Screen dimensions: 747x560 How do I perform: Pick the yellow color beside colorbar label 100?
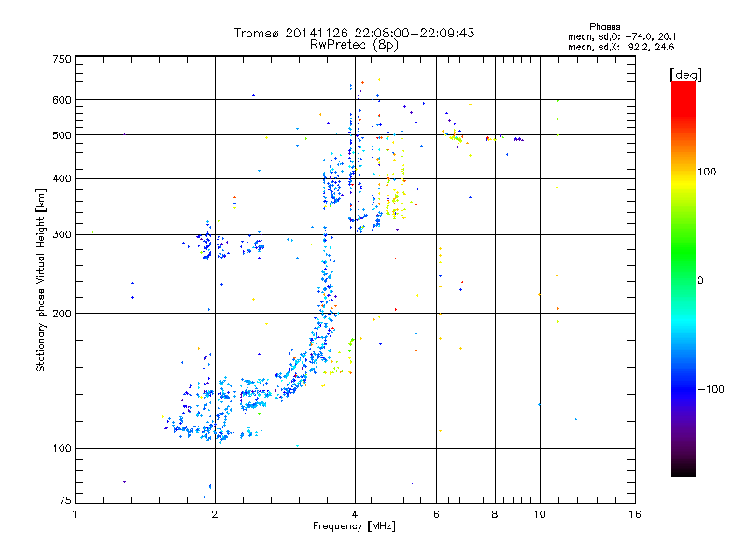click(x=683, y=172)
